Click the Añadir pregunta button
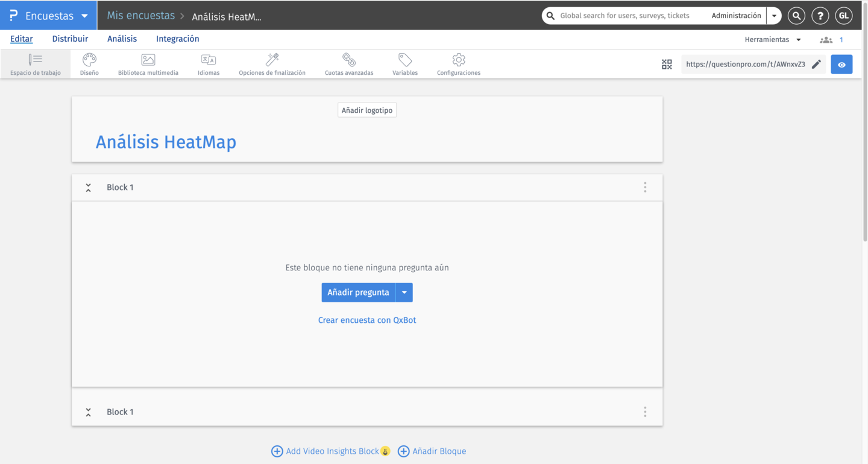Screen dimensions: 868x464 [359, 293]
